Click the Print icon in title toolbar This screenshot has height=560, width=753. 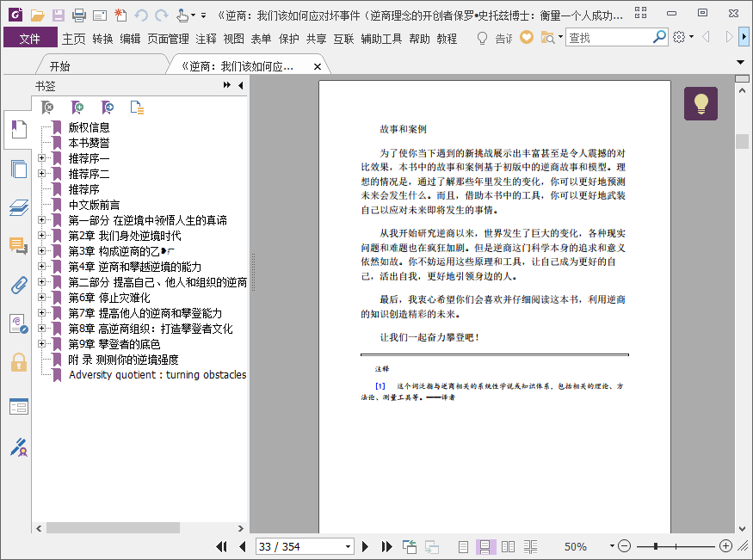pos(79,15)
